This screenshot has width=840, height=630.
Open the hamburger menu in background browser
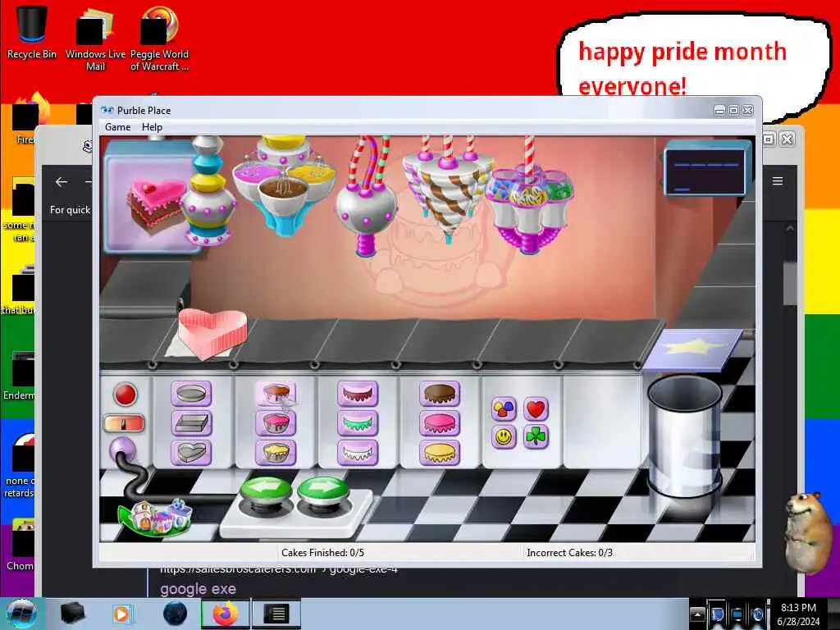point(778,181)
